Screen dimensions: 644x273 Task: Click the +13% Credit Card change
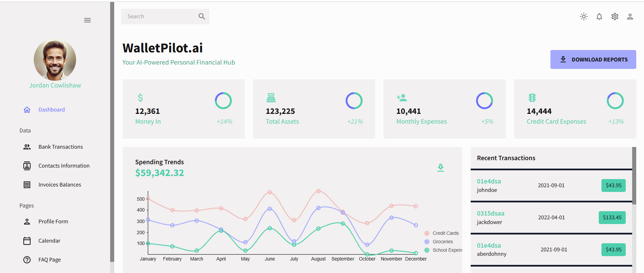616,122
